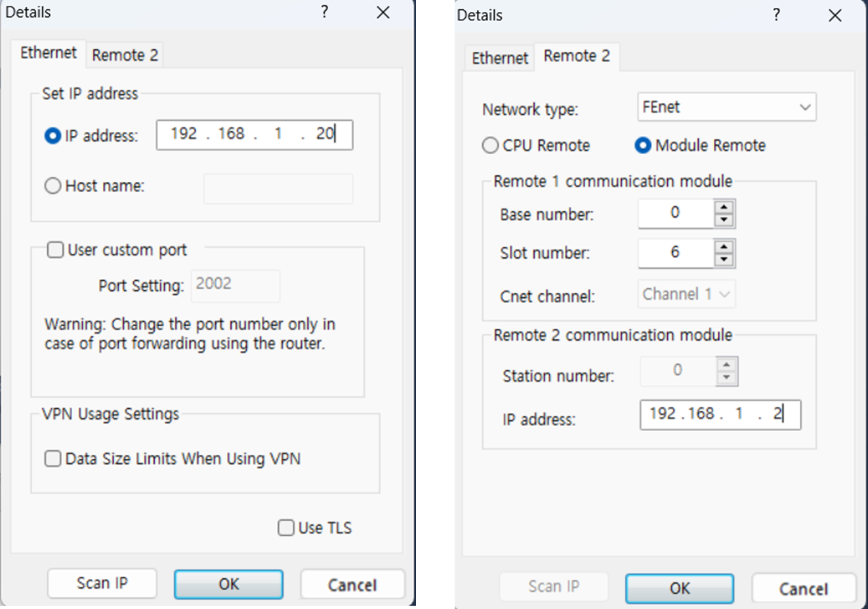Enable Use TLS
The width and height of the screenshot is (868, 609).
coord(285,528)
